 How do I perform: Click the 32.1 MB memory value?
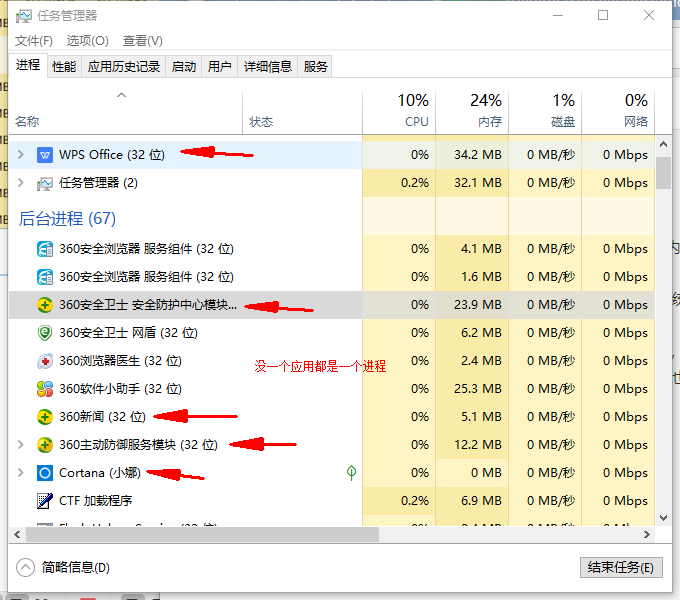point(477,183)
